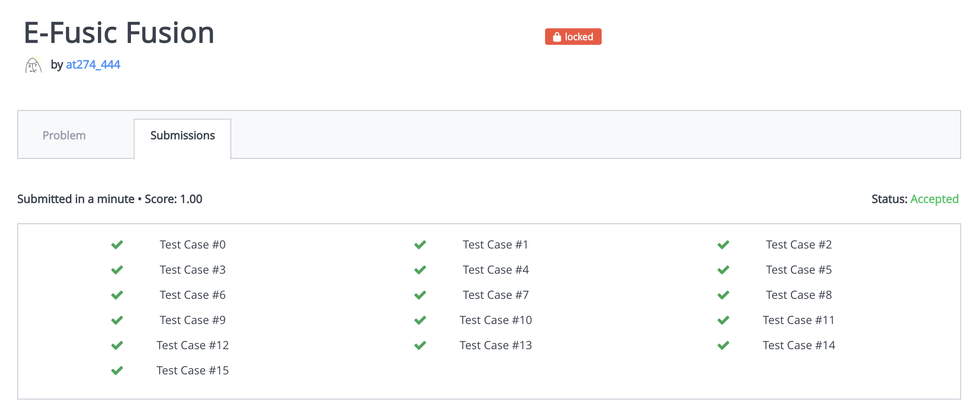
Task: Click the checkmark next to Test Case #10
Action: tap(420, 320)
